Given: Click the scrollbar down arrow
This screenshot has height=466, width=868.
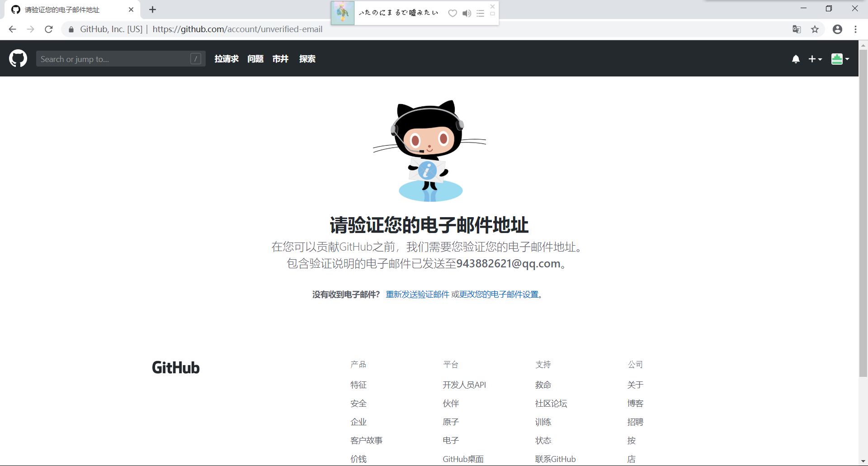Looking at the screenshot, I should 863,461.
